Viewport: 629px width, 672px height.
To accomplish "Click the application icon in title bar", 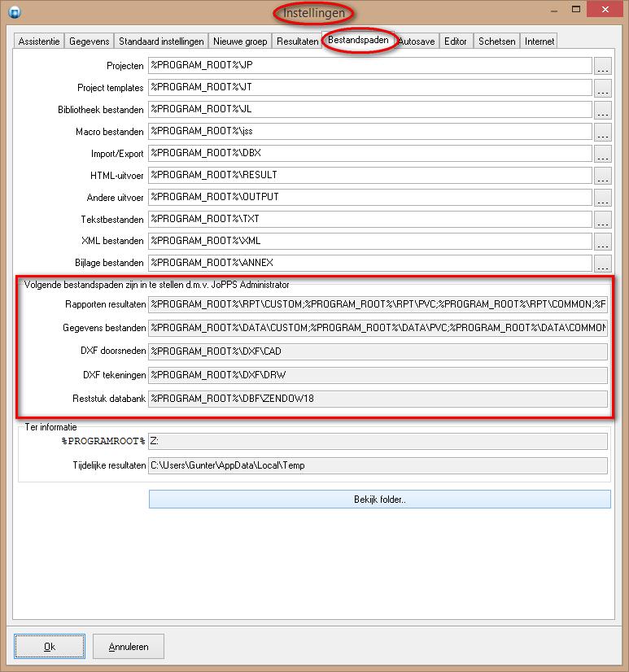I will (15, 11).
